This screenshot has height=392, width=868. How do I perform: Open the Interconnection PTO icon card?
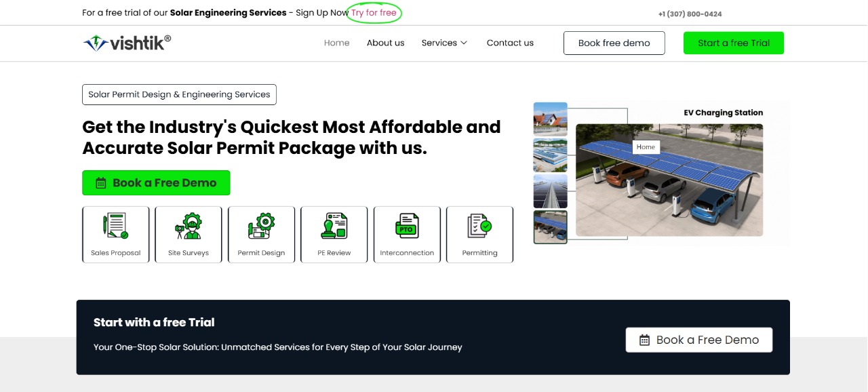pos(407,235)
